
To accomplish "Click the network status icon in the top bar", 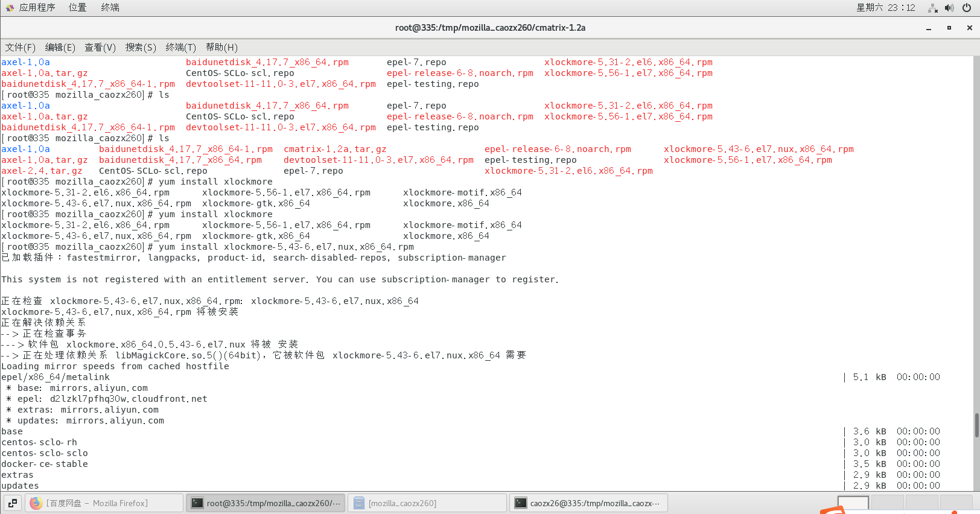I will (x=933, y=8).
